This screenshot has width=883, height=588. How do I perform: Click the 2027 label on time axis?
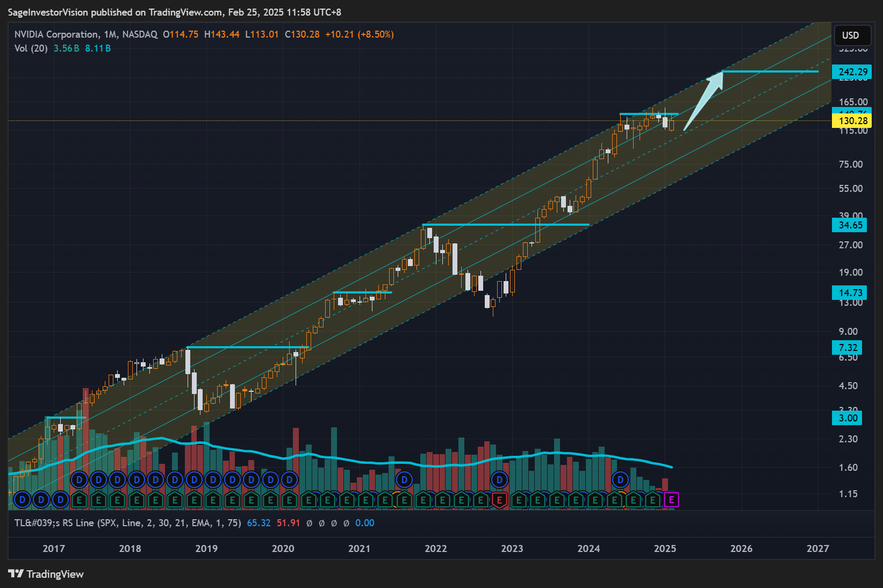(x=818, y=549)
